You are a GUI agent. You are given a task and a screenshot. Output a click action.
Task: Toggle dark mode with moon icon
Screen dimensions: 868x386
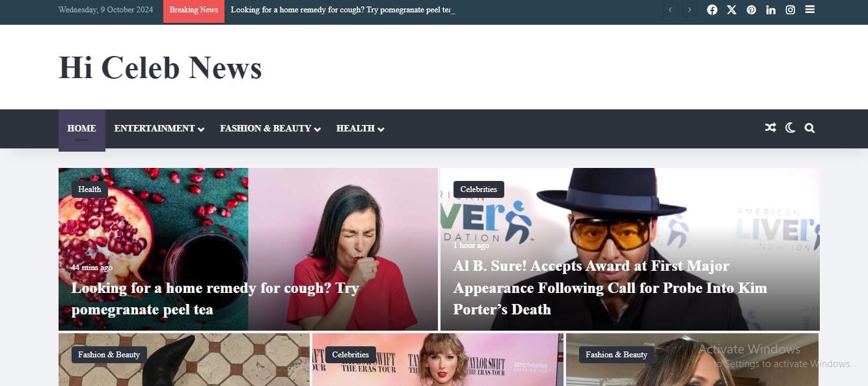(790, 128)
